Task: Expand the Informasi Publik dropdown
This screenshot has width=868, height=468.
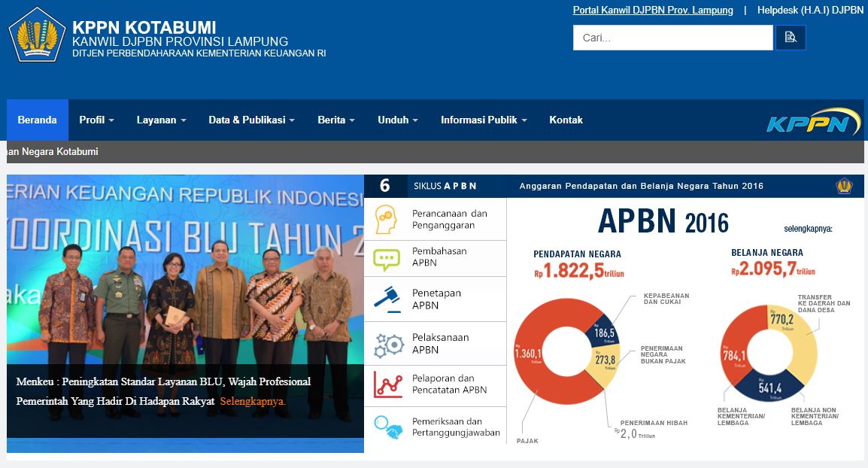Action: (484, 120)
